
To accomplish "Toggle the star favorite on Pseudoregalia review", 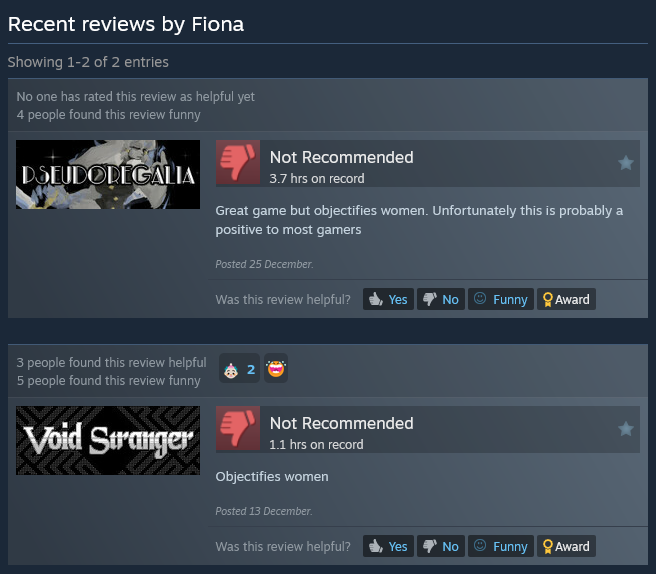I will coord(626,163).
